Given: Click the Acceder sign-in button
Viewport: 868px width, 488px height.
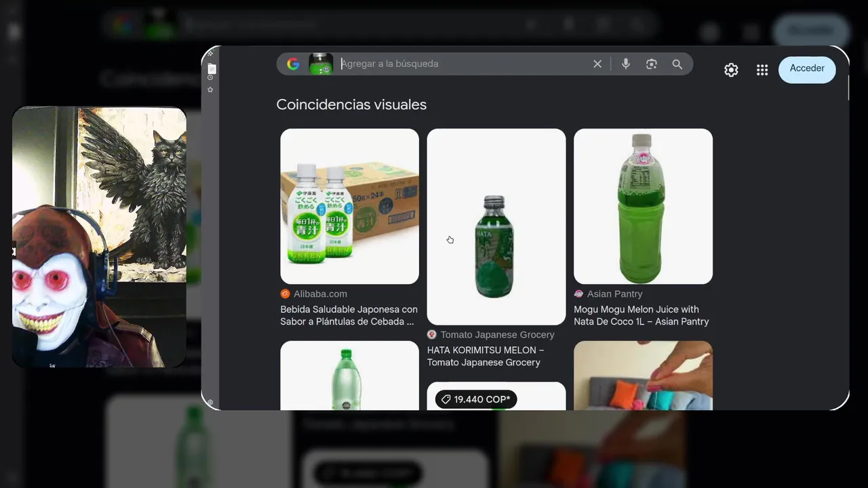Looking at the screenshot, I should (807, 69).
